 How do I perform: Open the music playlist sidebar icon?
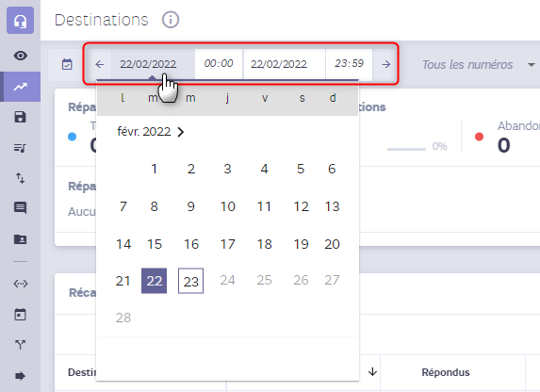pos(20,148)
